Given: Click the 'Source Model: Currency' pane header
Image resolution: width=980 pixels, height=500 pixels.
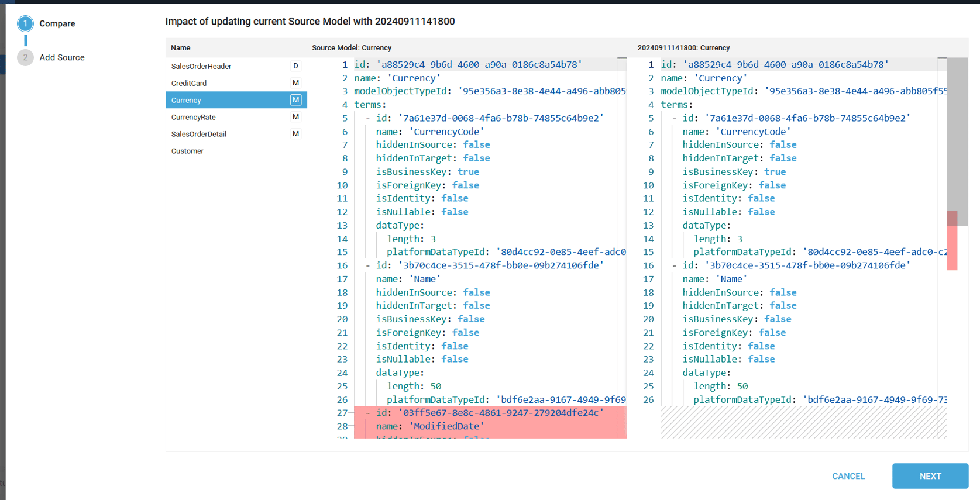Looking at the screenshot, I should (352, 48).
